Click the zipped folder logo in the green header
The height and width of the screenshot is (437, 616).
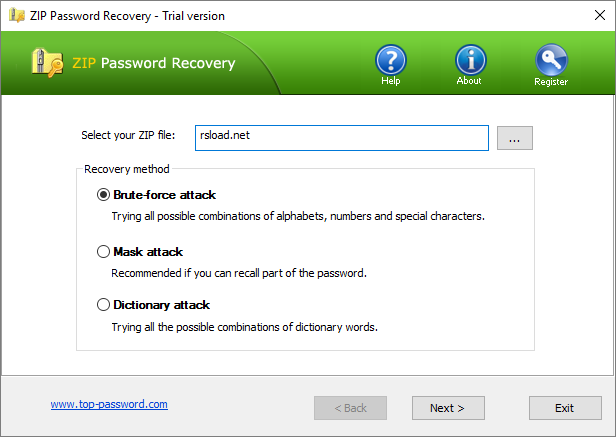47,63
